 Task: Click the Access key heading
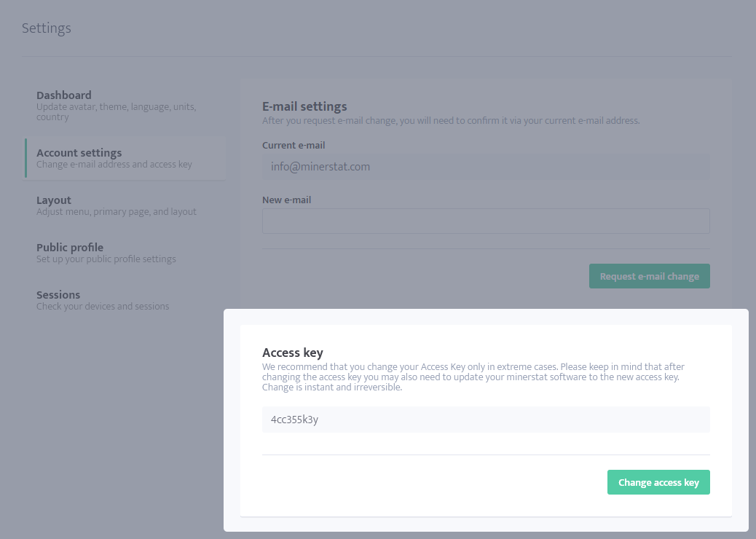point(293,353)
